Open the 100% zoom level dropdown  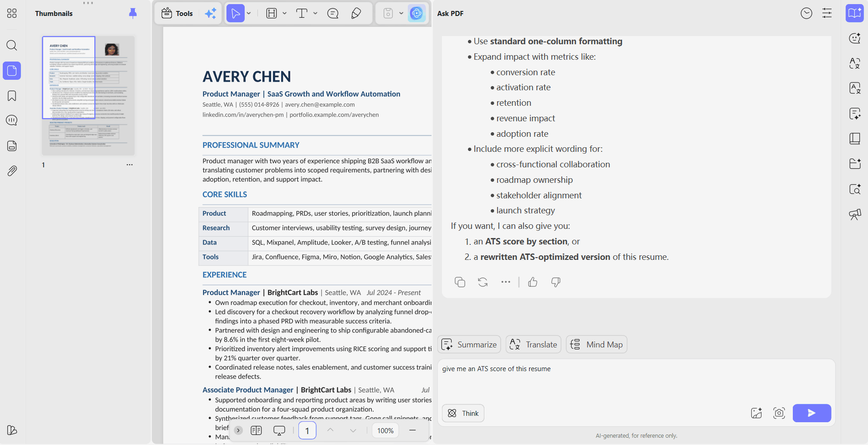pos(385,430)
